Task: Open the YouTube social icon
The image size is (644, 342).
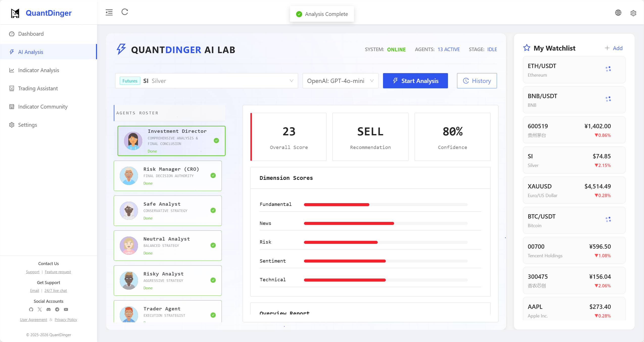Action: pyautogui.click(x=66, y=309)
